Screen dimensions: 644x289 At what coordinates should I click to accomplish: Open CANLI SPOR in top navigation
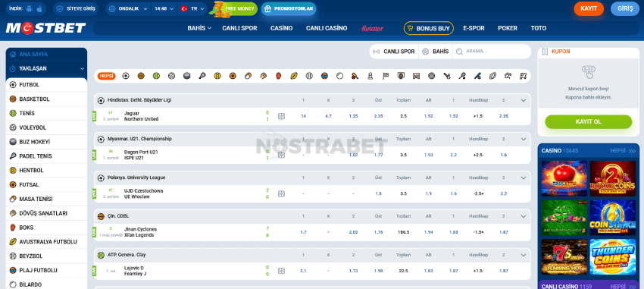239,28
